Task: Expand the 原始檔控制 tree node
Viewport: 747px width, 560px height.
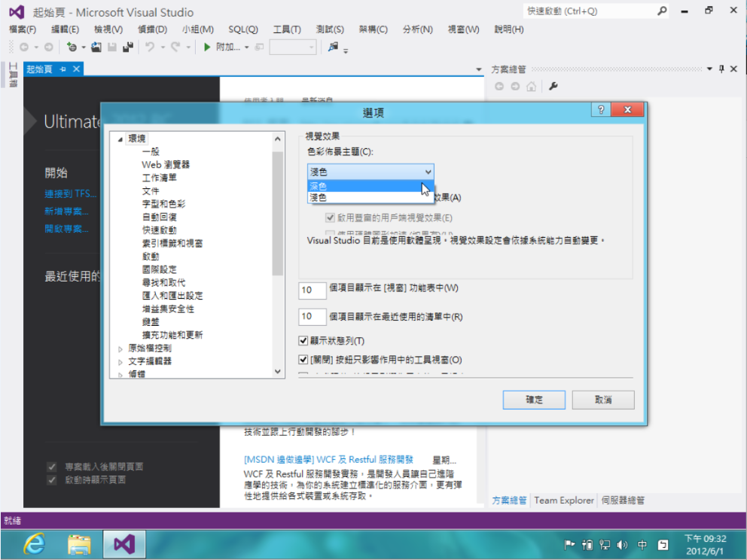Action: [x=120, y=349]
